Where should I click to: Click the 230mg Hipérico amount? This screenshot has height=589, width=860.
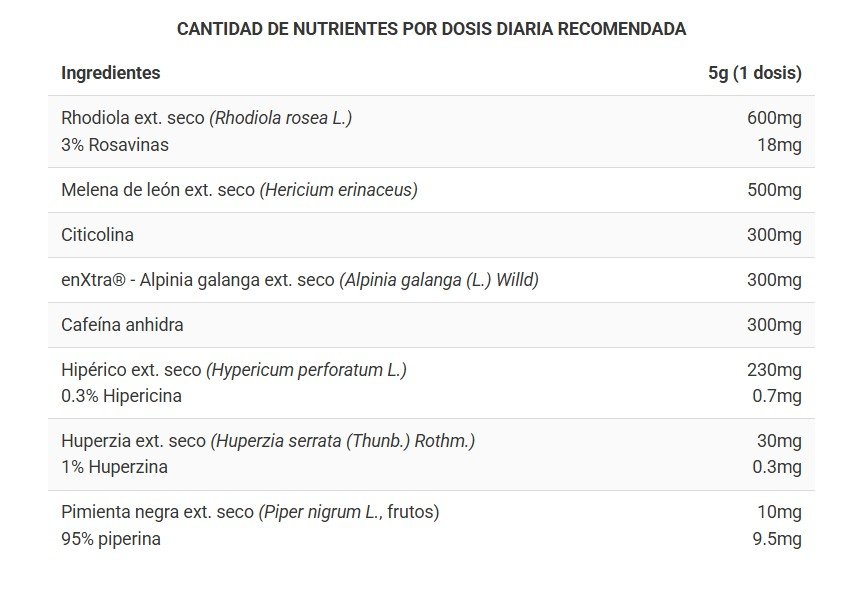click(774, 370)
